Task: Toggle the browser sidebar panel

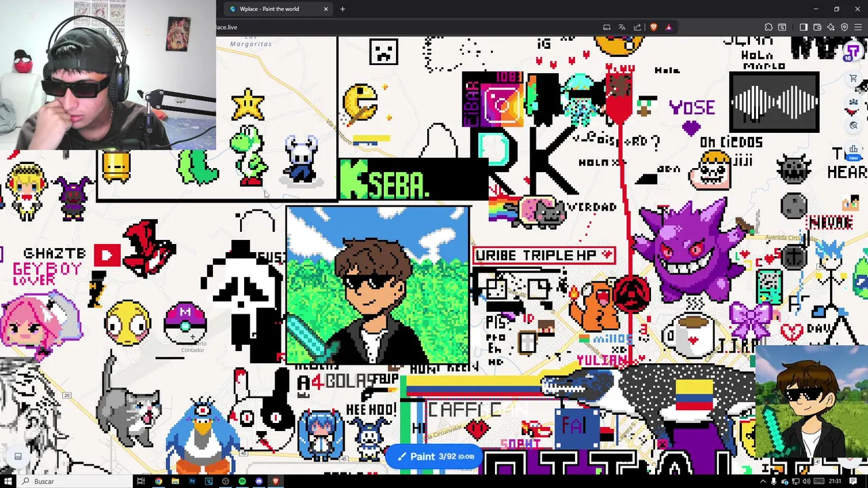Action: pos(804,27)
